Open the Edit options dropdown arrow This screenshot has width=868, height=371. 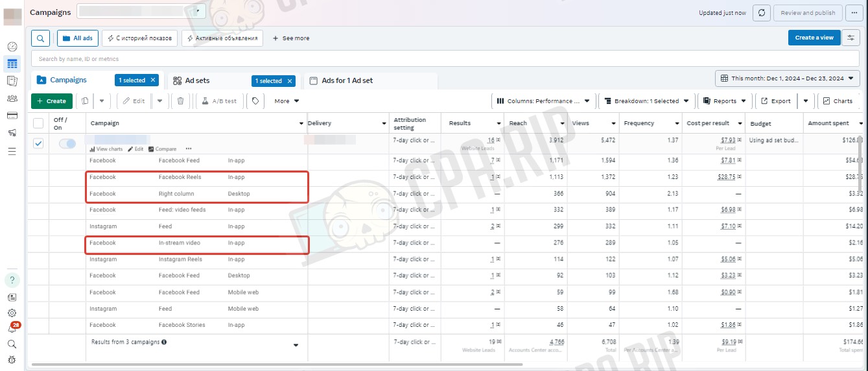click(x=159, y=101)
